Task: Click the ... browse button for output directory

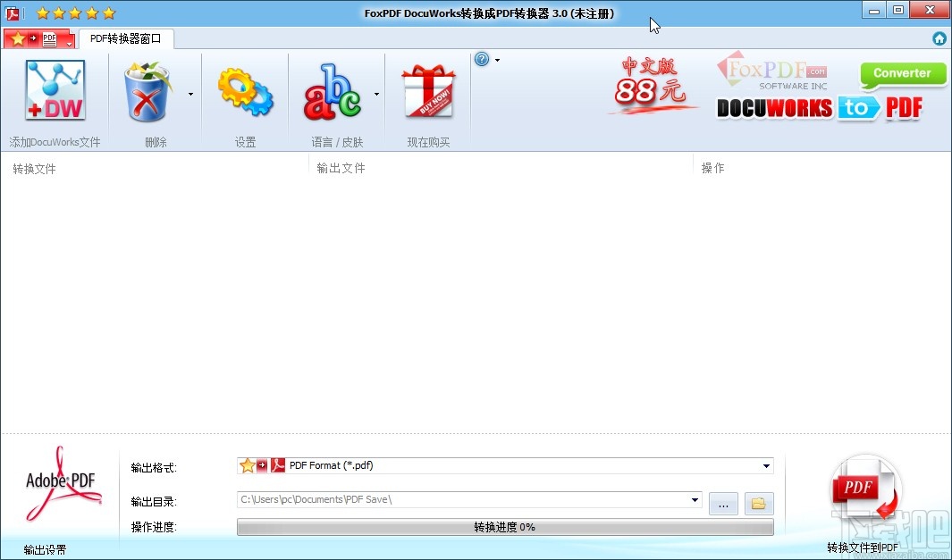Action: (x=722, y=503)
